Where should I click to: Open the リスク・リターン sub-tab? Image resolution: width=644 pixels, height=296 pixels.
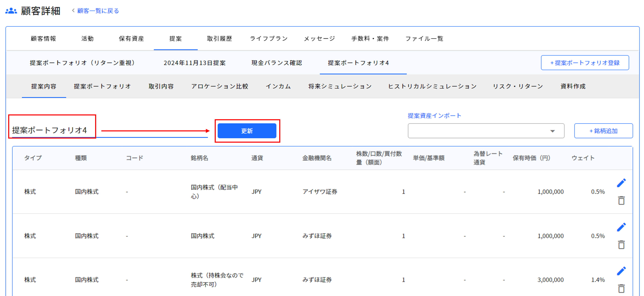pos(518,86)
